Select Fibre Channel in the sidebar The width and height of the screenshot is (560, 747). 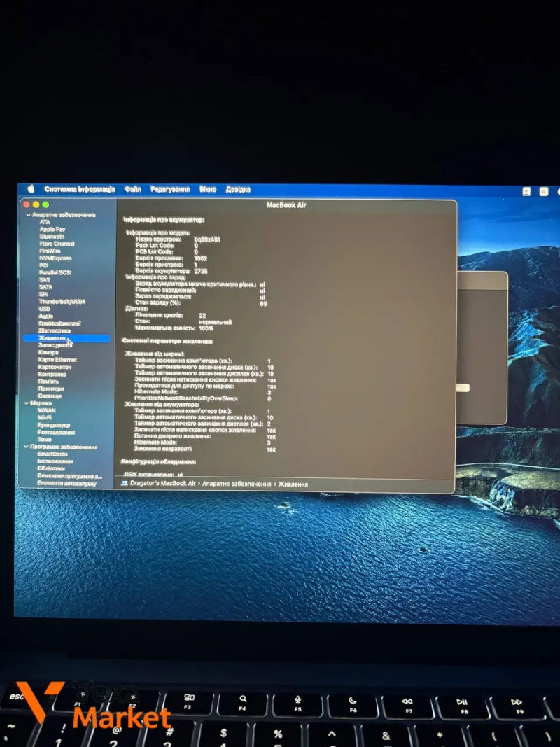[x=57, y=244]
